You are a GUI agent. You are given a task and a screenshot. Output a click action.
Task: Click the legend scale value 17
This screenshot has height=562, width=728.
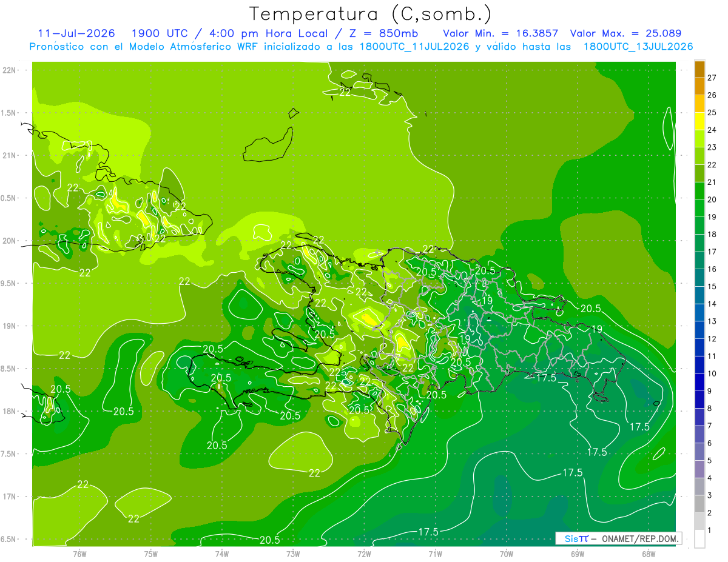[x=712, y=252]
